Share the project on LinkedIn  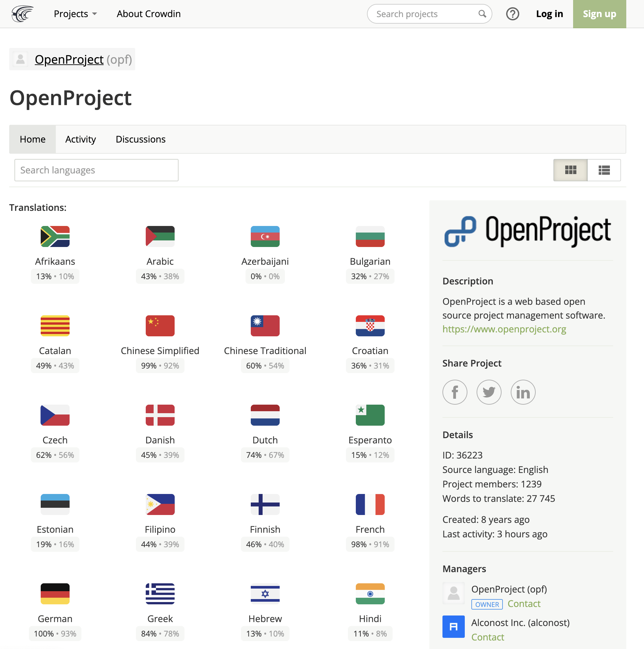coord(523,392)
